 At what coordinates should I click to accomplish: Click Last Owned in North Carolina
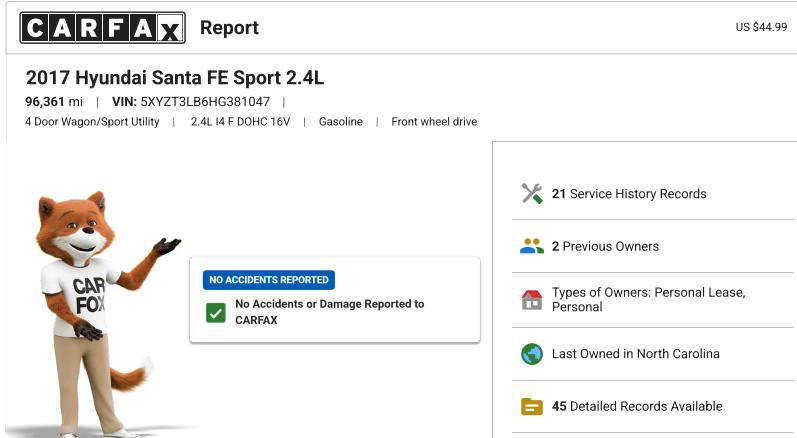point(636,354)
